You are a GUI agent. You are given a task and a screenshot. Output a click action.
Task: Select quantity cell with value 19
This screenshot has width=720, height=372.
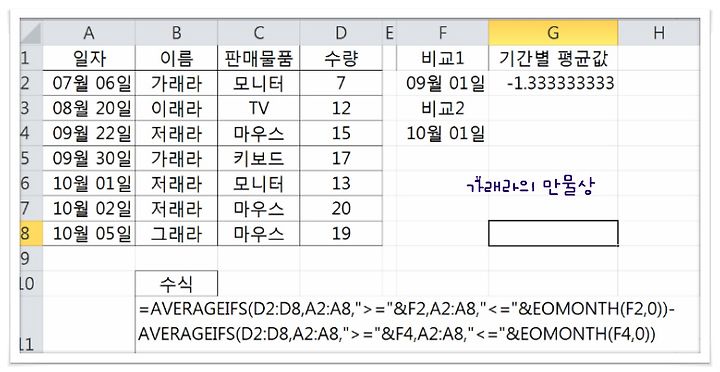pyautogui.click(x=341, y=233)
